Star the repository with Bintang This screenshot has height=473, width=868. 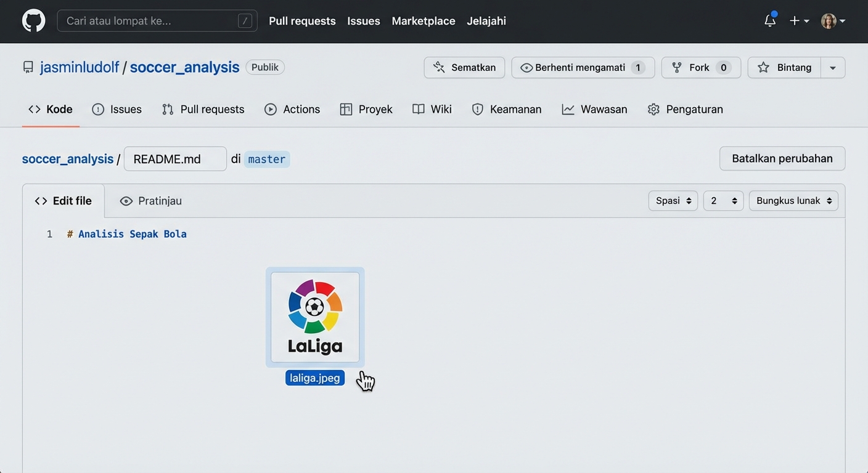(x=784, y=68)
